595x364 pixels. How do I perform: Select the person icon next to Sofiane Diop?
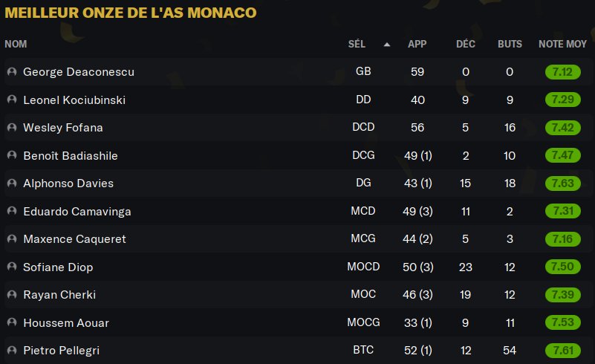(12, 267)
